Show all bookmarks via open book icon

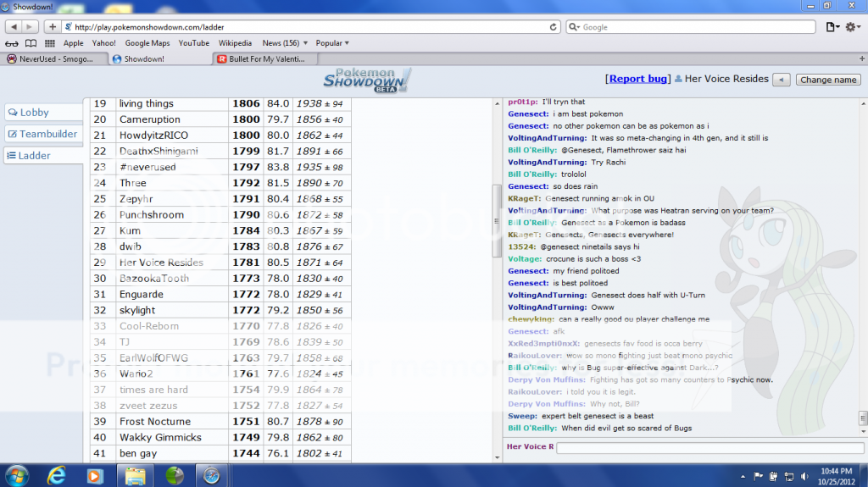[x=31, y=43]
